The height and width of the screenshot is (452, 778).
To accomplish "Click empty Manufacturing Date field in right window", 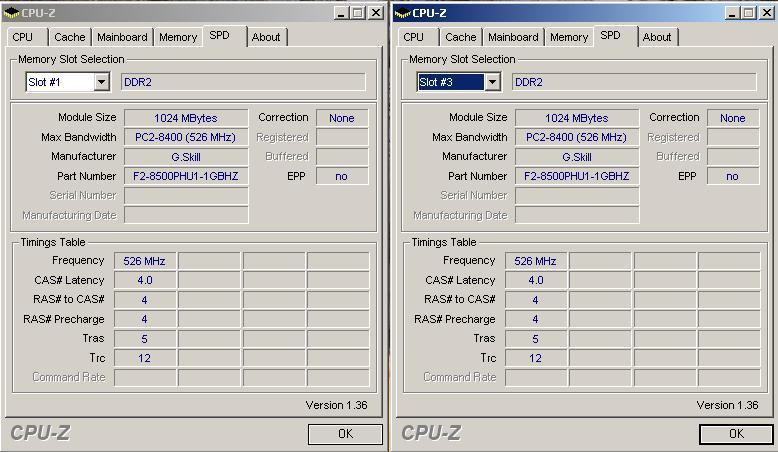I will click(x=577, y=215).
